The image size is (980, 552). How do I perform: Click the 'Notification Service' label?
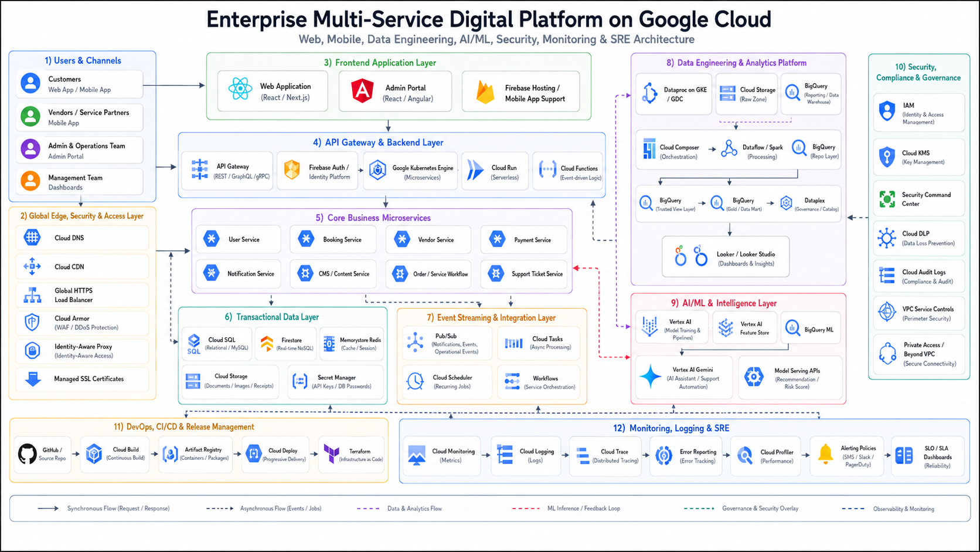coord(250,274)
